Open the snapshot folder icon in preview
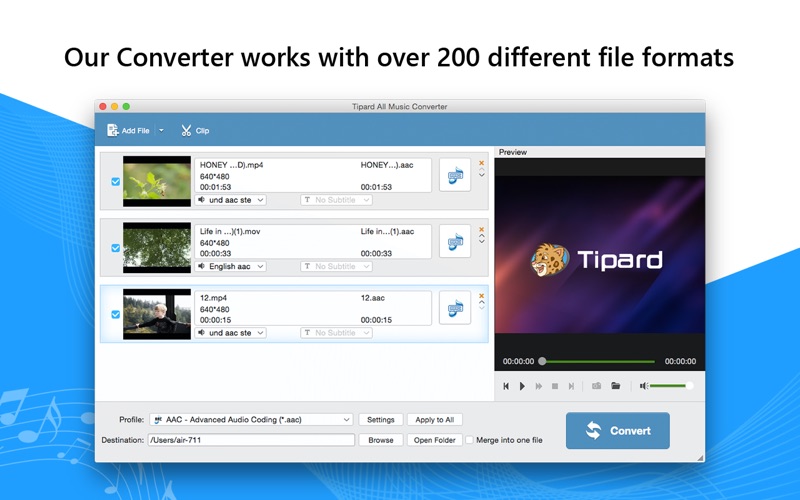This screenshot has width=800, height=500. pos(616,386)
